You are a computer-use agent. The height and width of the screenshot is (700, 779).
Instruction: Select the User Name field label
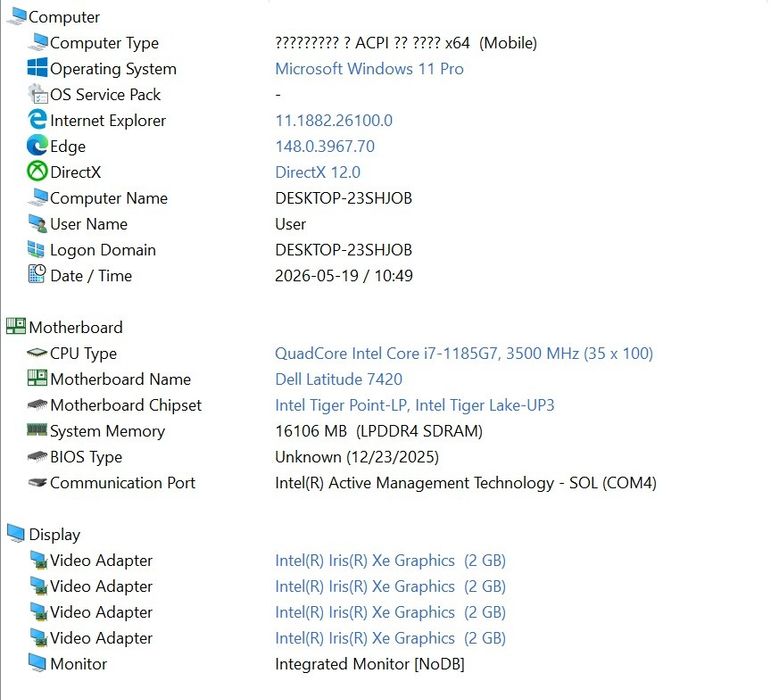(89, 224)
